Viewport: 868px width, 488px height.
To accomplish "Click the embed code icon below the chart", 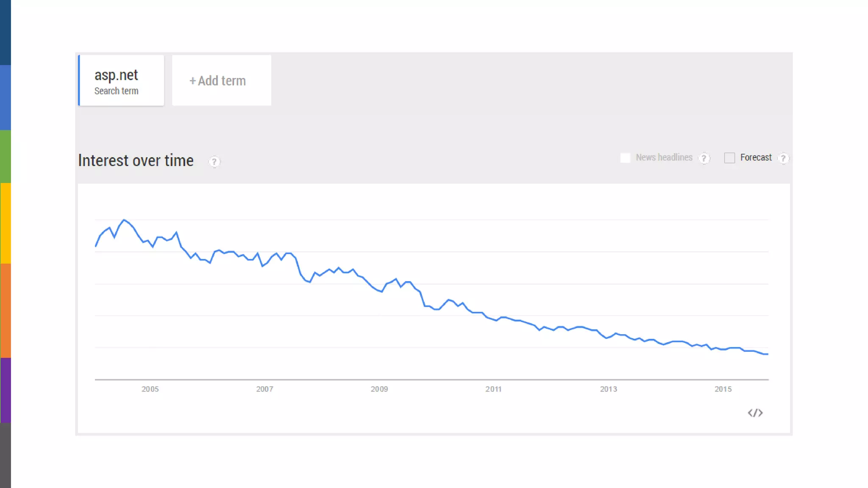I will [x=755, y=413].
